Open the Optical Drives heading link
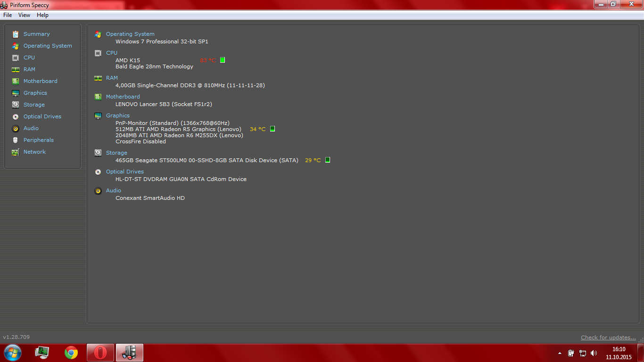The height and width of the screenshot is (362, 644). pyautogui.click(x=125, y=172)
